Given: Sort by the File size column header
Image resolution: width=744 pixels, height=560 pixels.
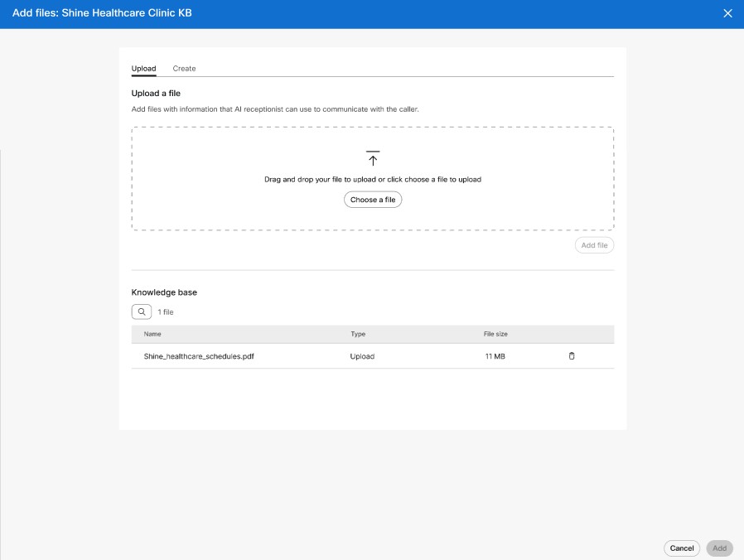Looking at the screenshot, I should 495,334.
